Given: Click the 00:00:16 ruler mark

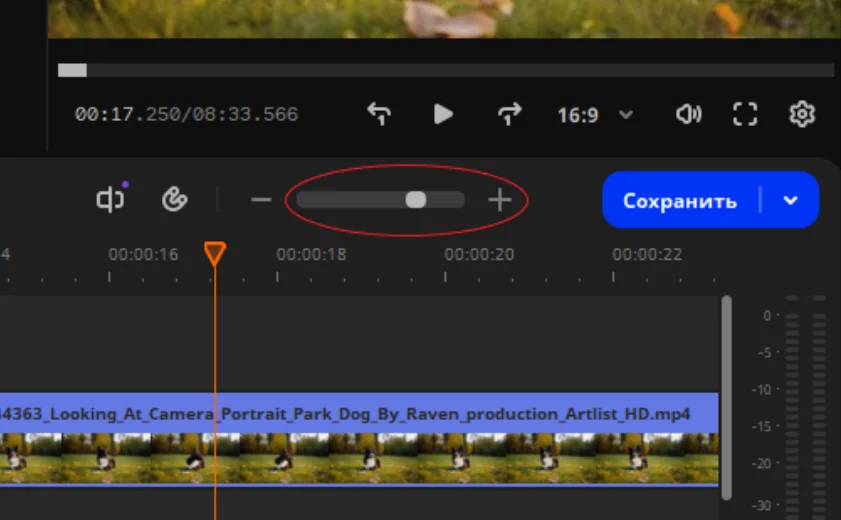Looking at the screenshot, I should 143,254.
